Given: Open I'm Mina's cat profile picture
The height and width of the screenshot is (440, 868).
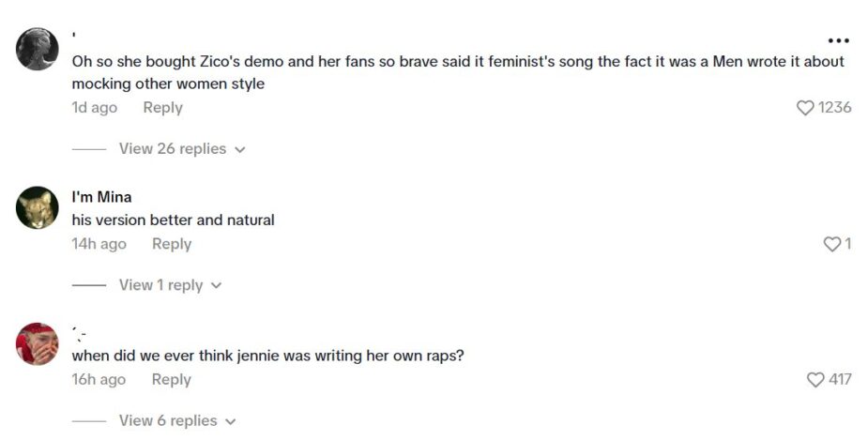Looking at the screenshot, I should [x=38, y=207].
